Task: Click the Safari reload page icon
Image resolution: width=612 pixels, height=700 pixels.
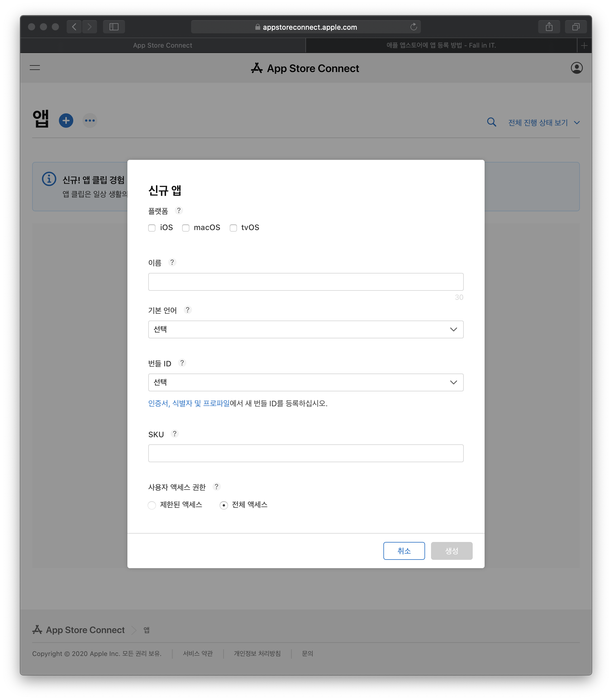Action: pos(413,27)
